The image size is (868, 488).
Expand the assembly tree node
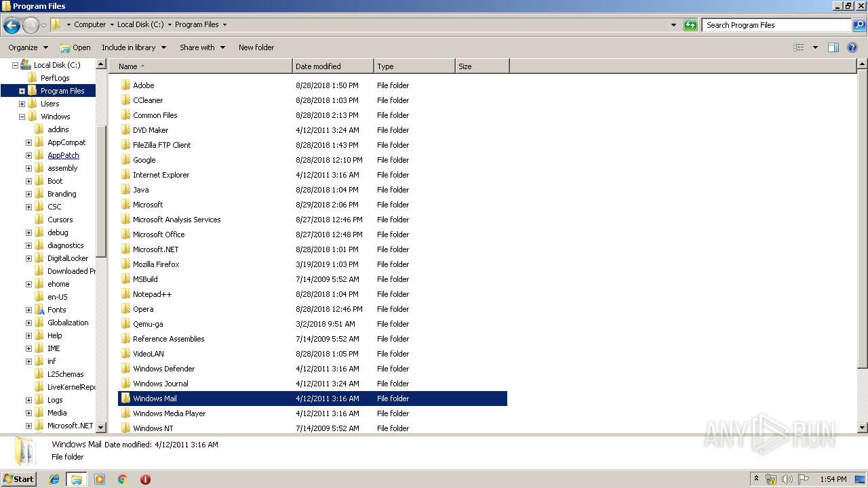(x=28, y=168)
